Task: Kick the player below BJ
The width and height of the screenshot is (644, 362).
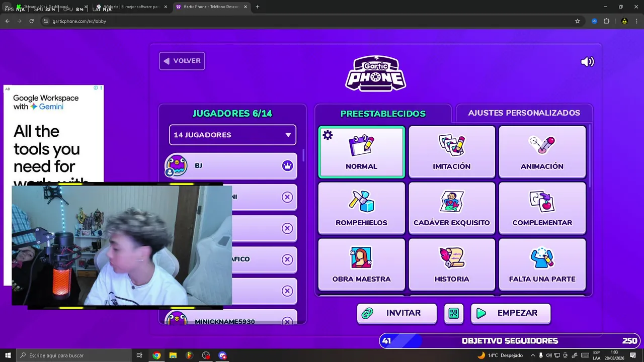Action: pos(287,197)
